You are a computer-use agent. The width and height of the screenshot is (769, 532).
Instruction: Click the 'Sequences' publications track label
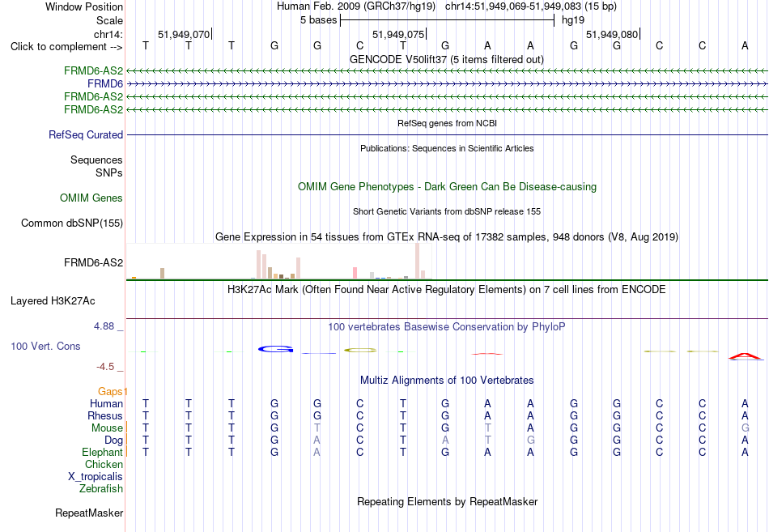click(96, 160)
